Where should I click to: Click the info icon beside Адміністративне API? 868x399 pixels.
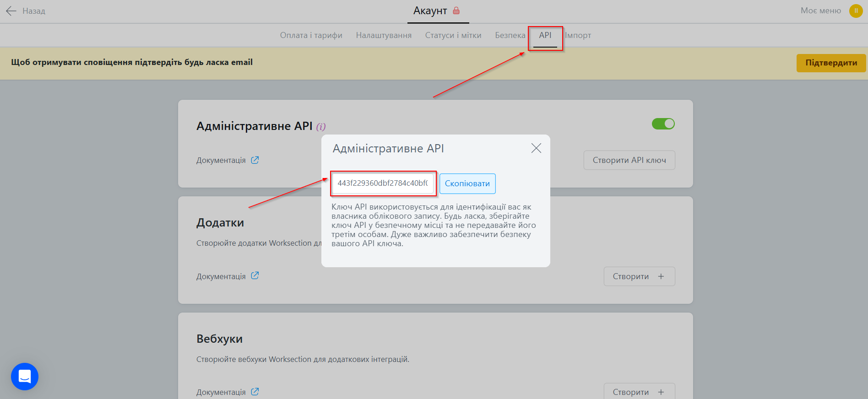pyautogui.click(x=321, y=127)
